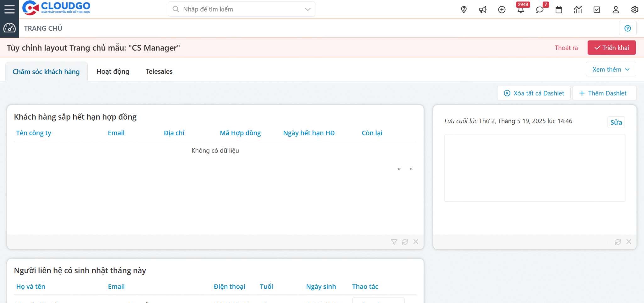Sort by Ngày sinh column

point(321,287)
